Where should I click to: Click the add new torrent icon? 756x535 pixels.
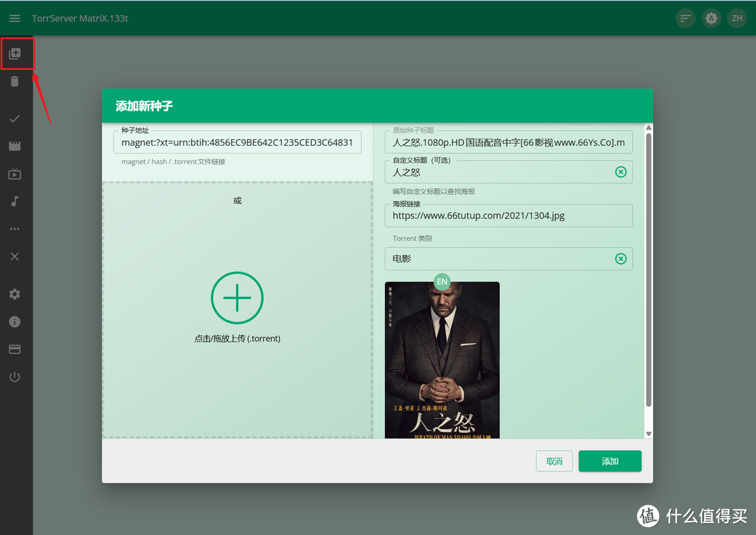coord(15,53)
